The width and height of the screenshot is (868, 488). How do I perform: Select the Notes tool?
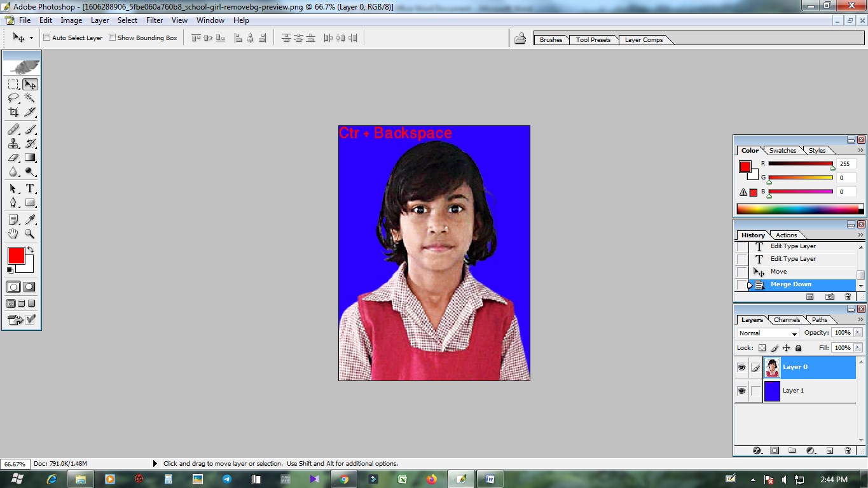pos(13,220)
